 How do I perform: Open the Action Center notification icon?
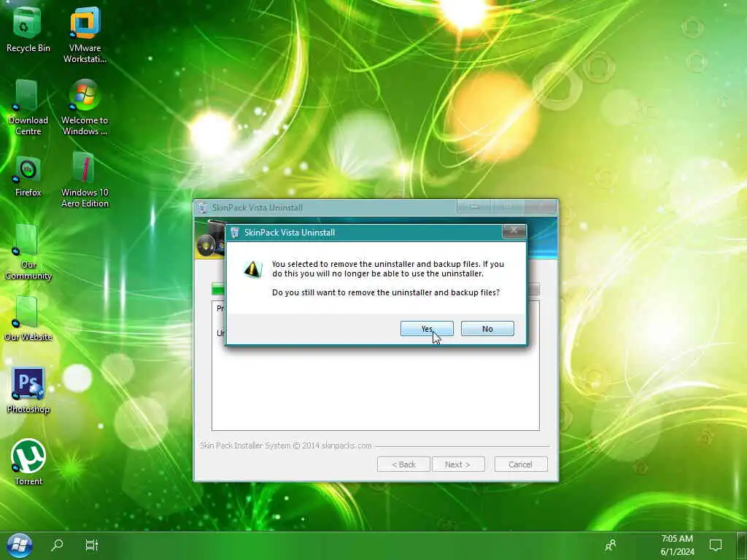[x=716, y=545]
